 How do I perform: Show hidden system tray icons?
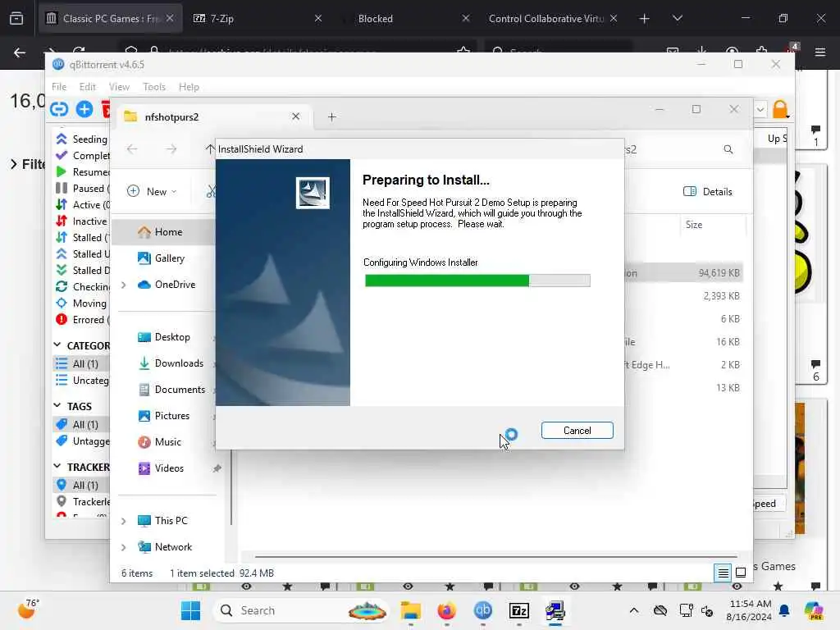click(634, 610)
